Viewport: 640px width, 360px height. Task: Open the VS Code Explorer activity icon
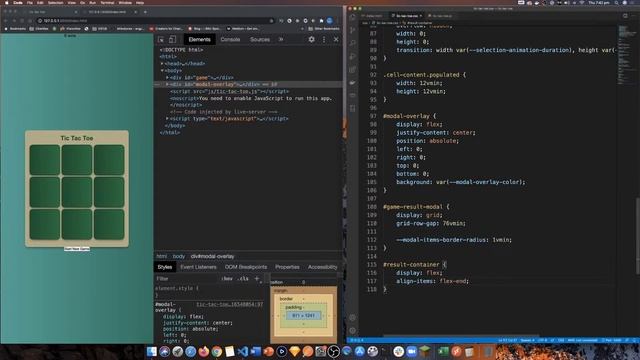point(353,17)
